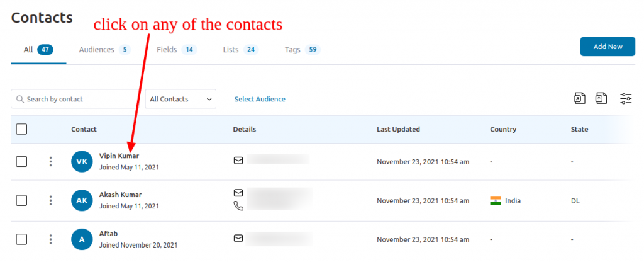This screenshot has height=262, width=644.
Task: Open three-dot menu for Akash Kumar
Action: (x=50, y=200)
